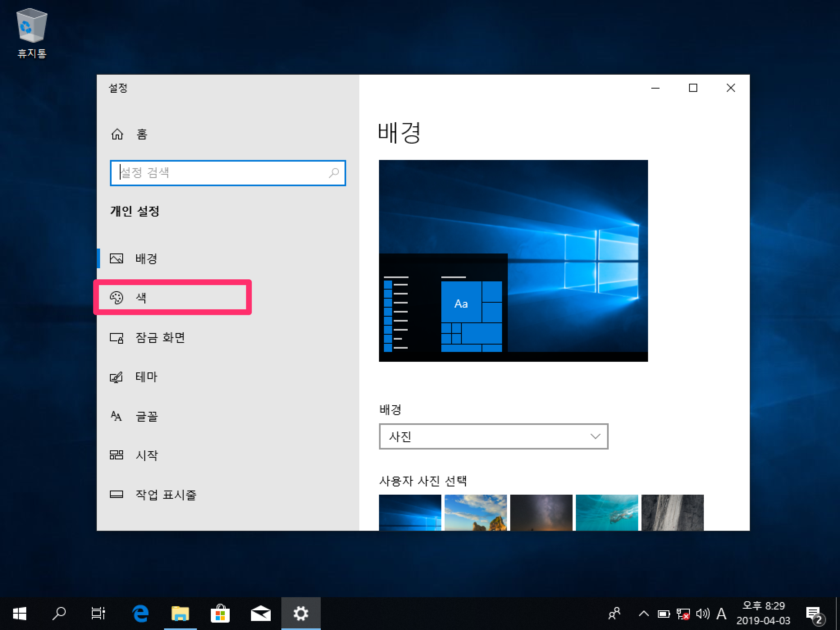The width and height of the screenshot is (840, 630).
Task: Select the 작업 표시줄 taskbar icon
Action: click(x=116, y=494)
